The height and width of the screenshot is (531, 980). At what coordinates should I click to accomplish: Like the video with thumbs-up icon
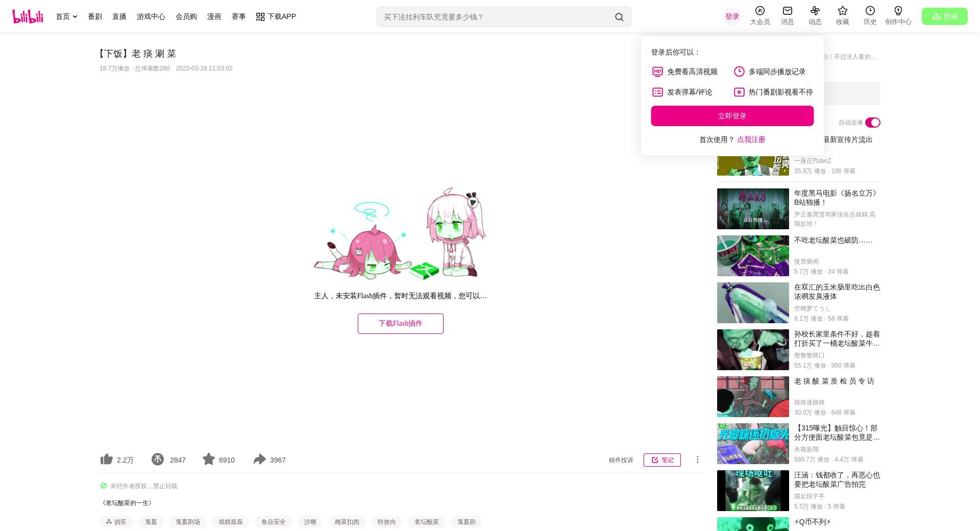coord(106,459)
